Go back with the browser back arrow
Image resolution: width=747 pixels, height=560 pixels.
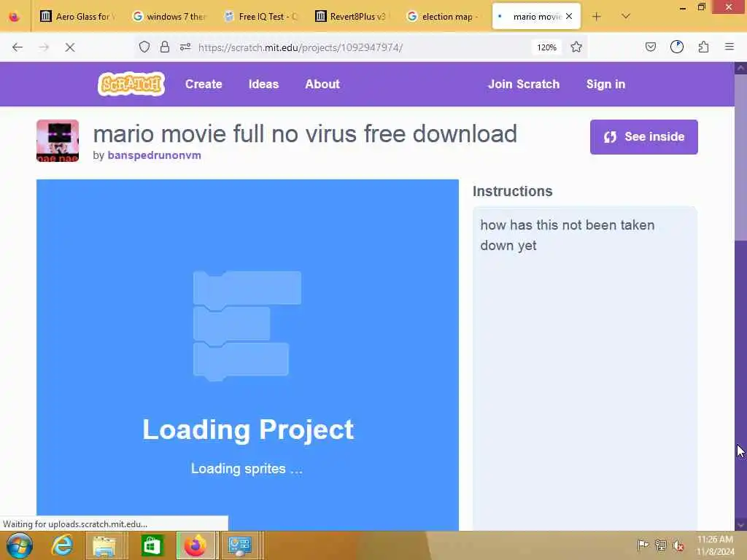coord(18,47)
